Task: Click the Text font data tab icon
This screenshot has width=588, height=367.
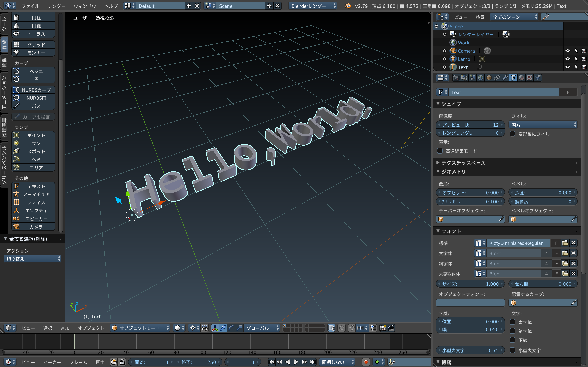Action: [513, 78]
